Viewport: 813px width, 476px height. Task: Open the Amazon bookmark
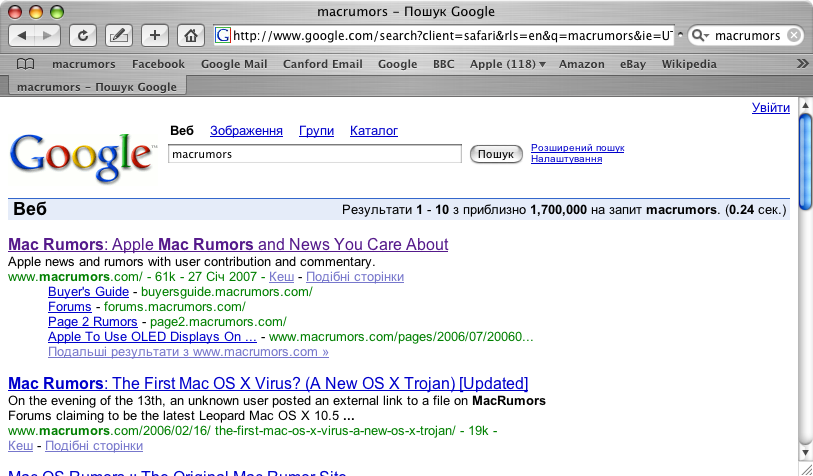pos(581,64)
